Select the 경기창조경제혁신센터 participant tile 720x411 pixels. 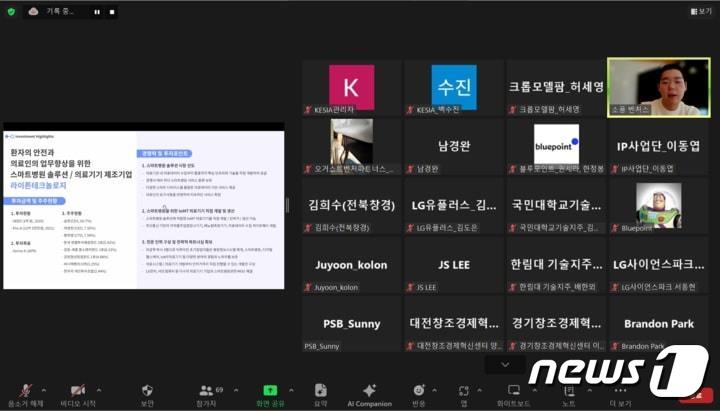[556, 324]
